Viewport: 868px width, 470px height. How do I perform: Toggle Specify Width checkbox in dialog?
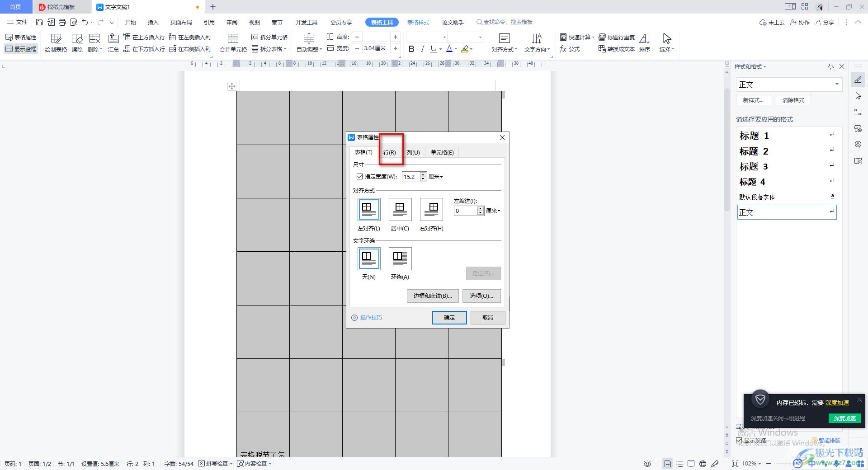360,177
